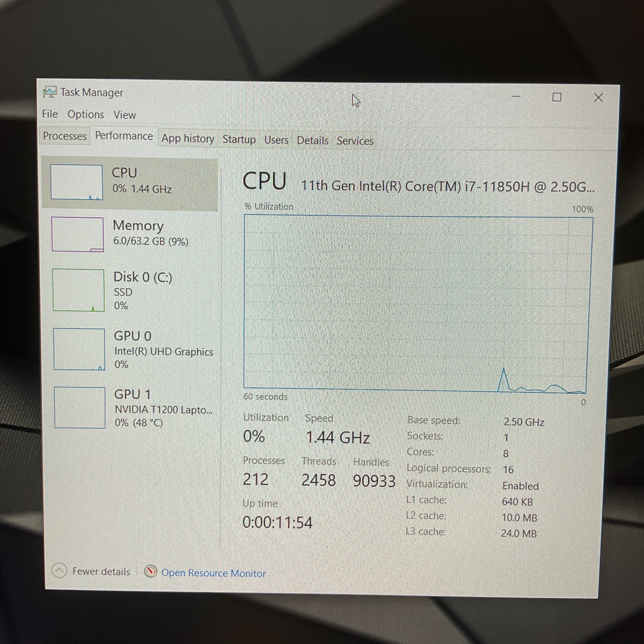Click the CPU utilization graph
Viewport: 644px width, 644px height.
coord(418,304)
